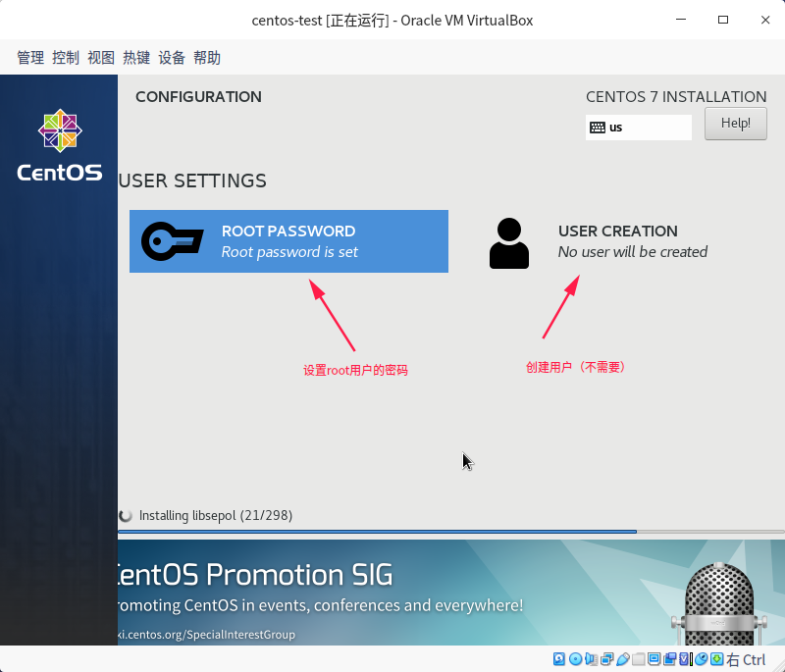Click the user creation person icon
Screen dimensions: 785x672
(509, 243)
